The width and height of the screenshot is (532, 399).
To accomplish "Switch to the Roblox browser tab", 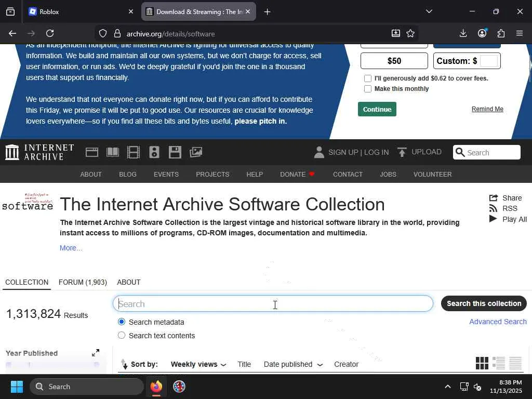I will click(79, 11).
